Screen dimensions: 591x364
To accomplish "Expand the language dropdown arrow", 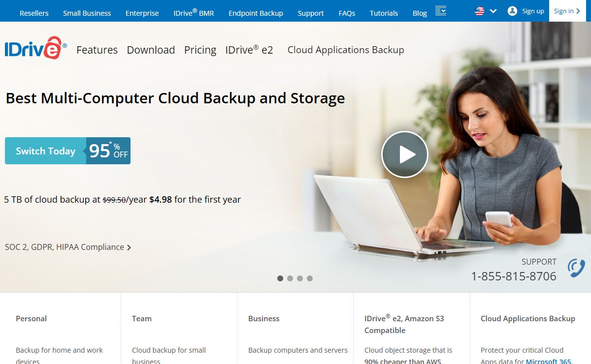I will [x=493, y=11].
